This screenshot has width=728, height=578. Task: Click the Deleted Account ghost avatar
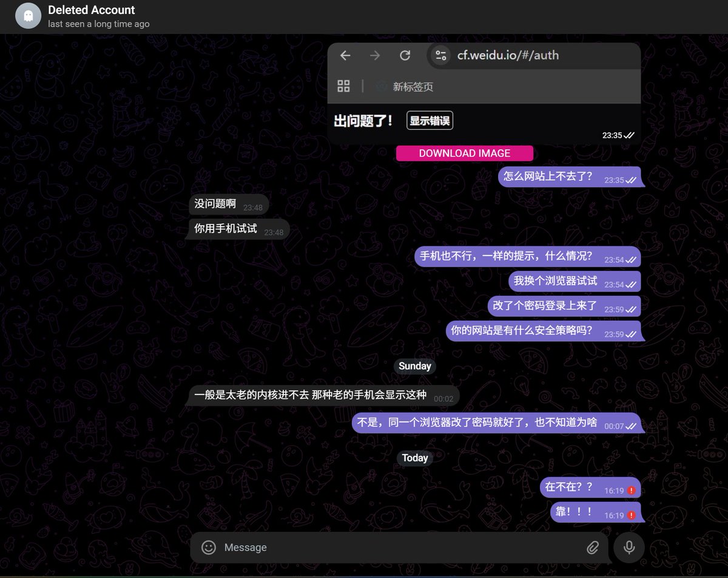[27, 16]
